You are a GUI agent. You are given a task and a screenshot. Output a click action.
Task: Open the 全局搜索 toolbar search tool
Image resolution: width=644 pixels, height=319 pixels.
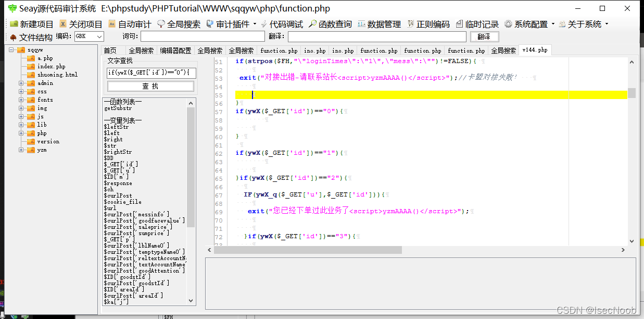click(179, 24)
